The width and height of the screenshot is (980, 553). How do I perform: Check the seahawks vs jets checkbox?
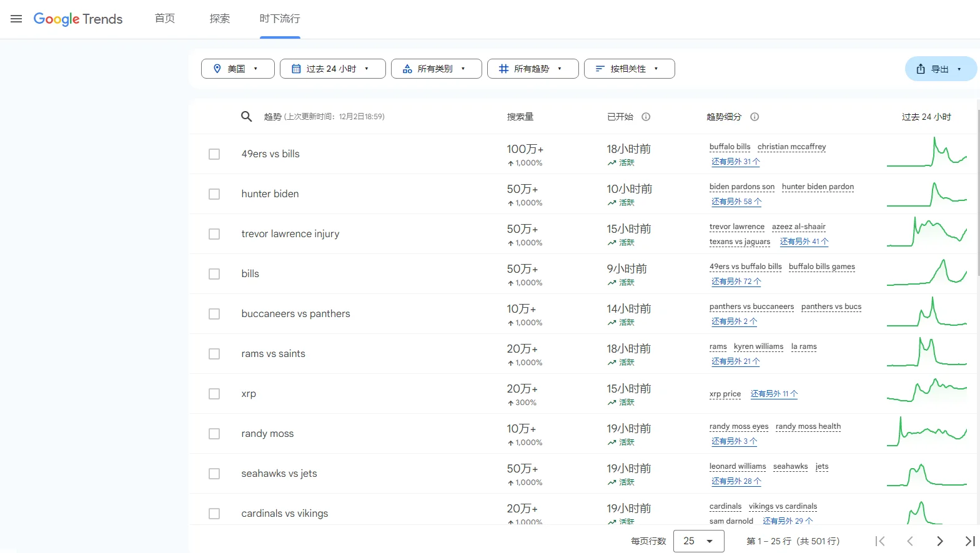[214, 474]
